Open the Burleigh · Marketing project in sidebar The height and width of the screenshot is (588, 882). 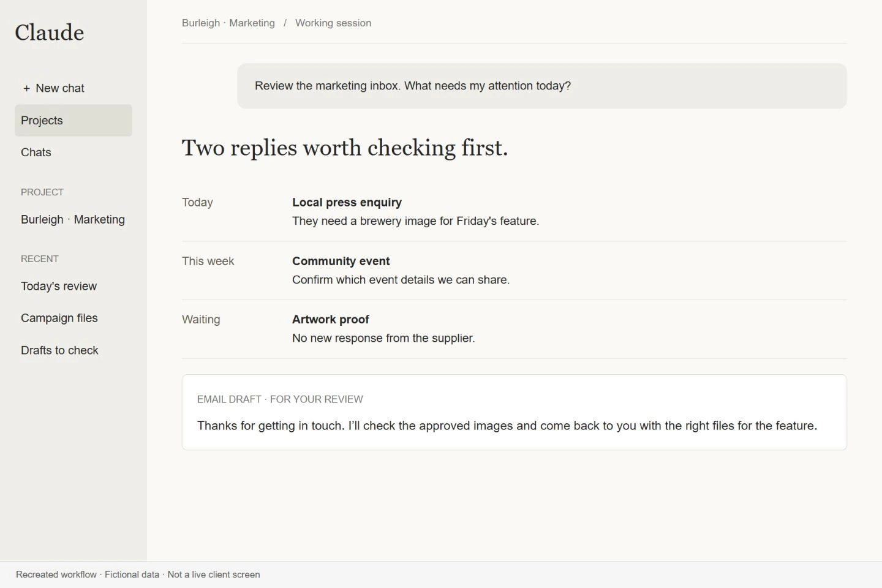coord(73,219)
